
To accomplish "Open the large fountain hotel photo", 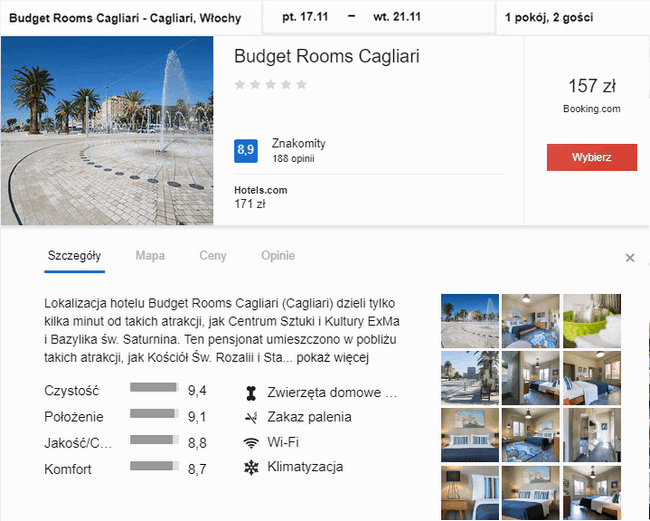I will (x=107, y=130).
